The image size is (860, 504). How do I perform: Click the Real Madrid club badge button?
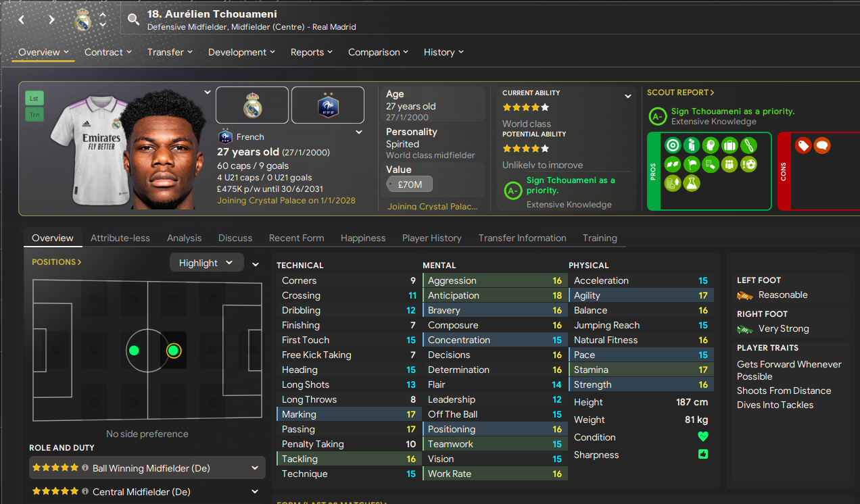252,105
